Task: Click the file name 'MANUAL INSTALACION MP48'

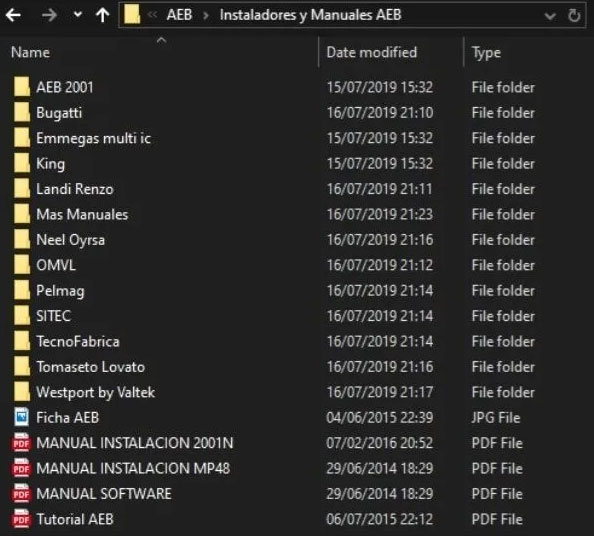Action: 133,468
